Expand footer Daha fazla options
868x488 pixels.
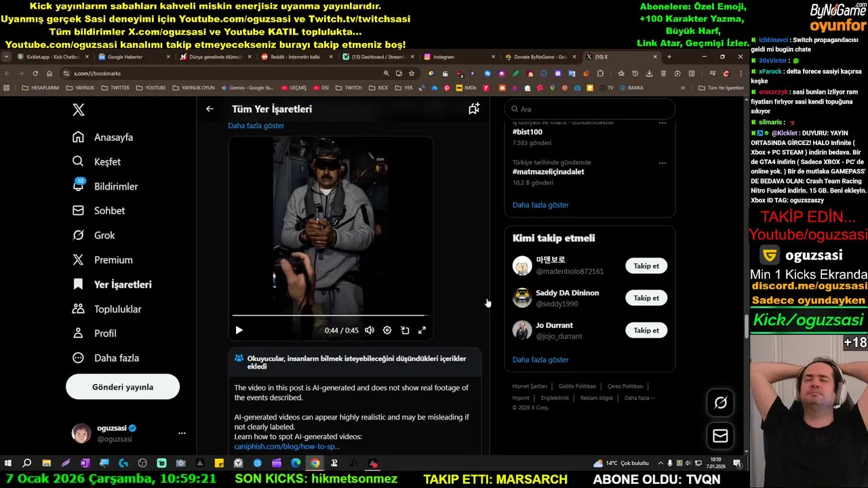(x=639, y=398)
